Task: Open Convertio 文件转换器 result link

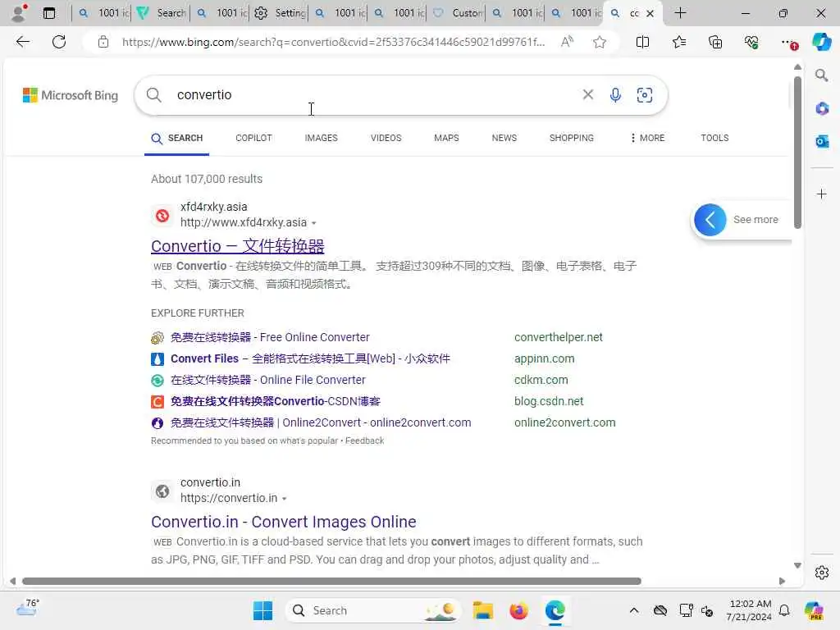Action: pos(237,246)
